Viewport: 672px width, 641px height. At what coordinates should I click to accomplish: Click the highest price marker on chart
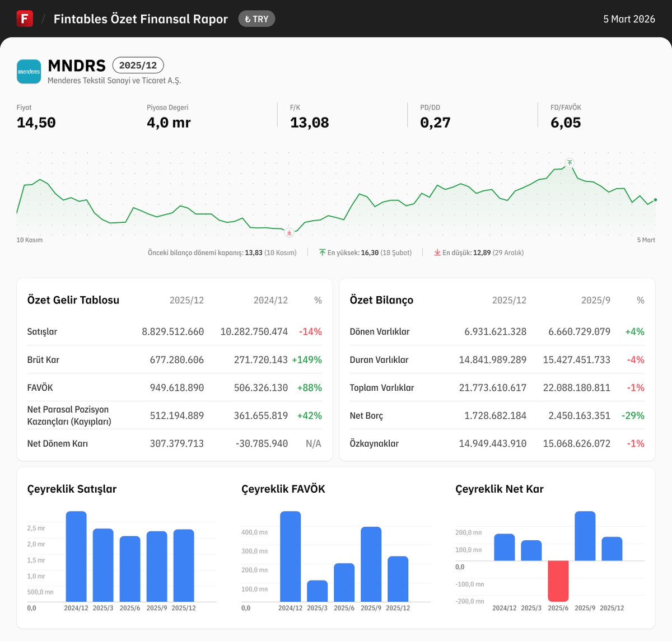570,163
